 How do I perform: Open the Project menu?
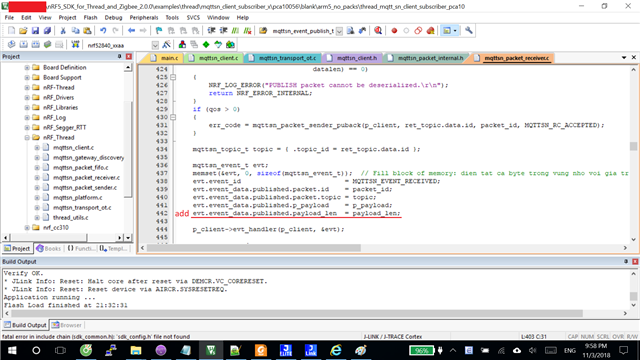pos(67,18)
